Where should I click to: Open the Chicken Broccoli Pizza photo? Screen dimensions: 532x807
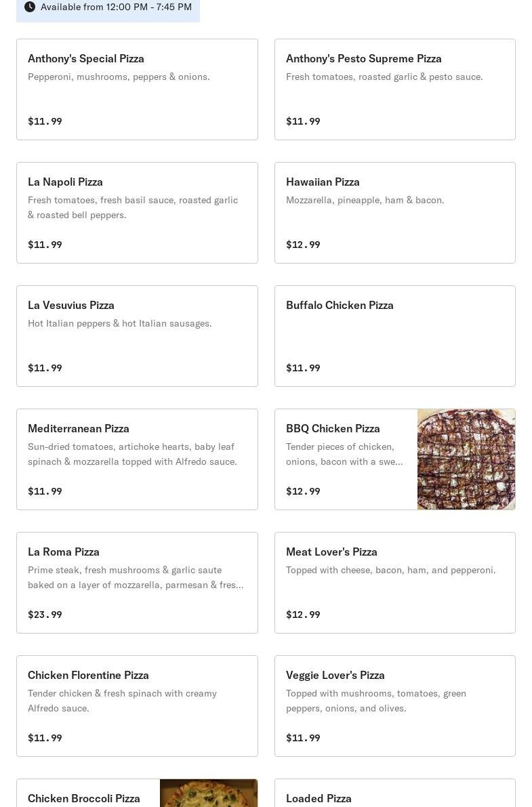point(208,793)
